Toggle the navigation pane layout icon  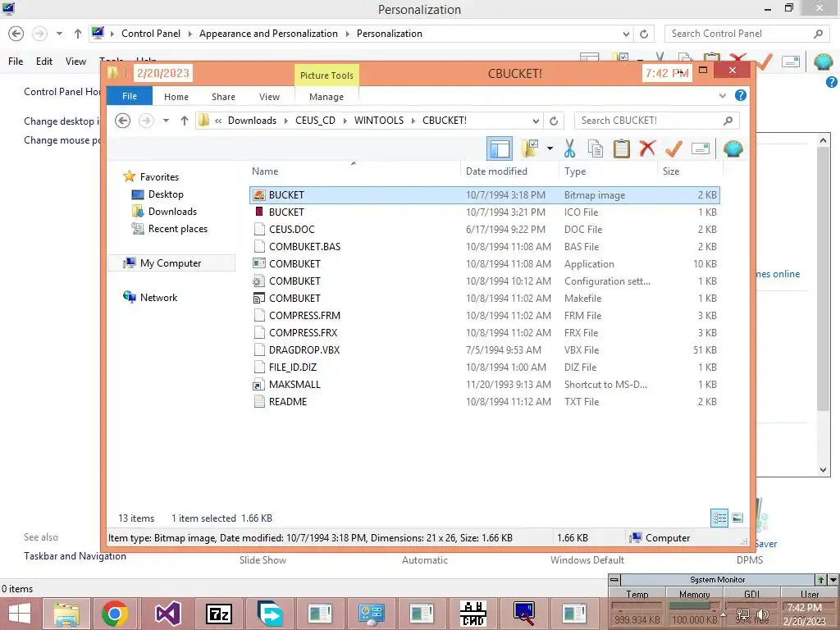[500, 148]
